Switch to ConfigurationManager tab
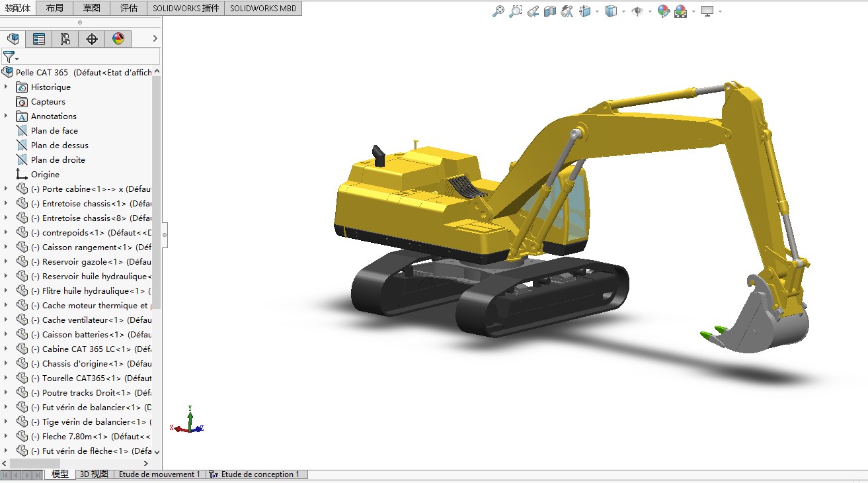 click(65, 39)
